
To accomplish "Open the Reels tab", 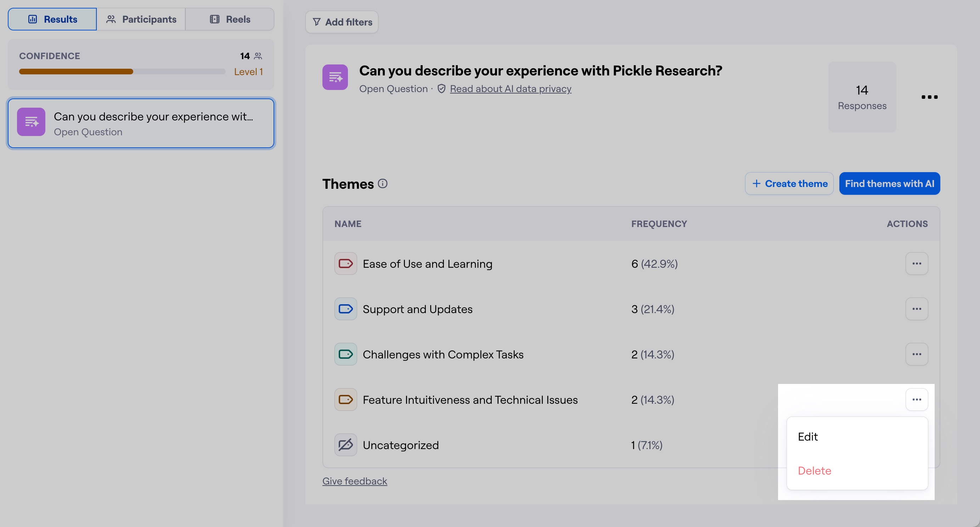I will pos(230,19).
